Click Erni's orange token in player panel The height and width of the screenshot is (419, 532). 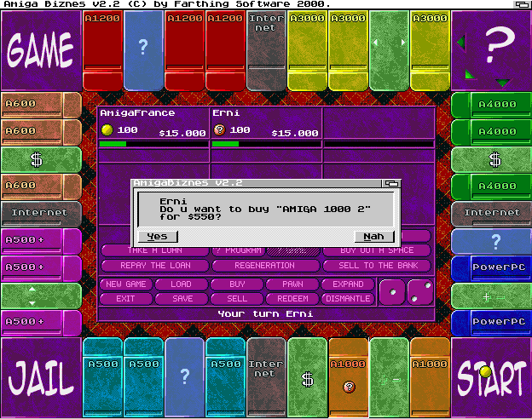[219, 129]
